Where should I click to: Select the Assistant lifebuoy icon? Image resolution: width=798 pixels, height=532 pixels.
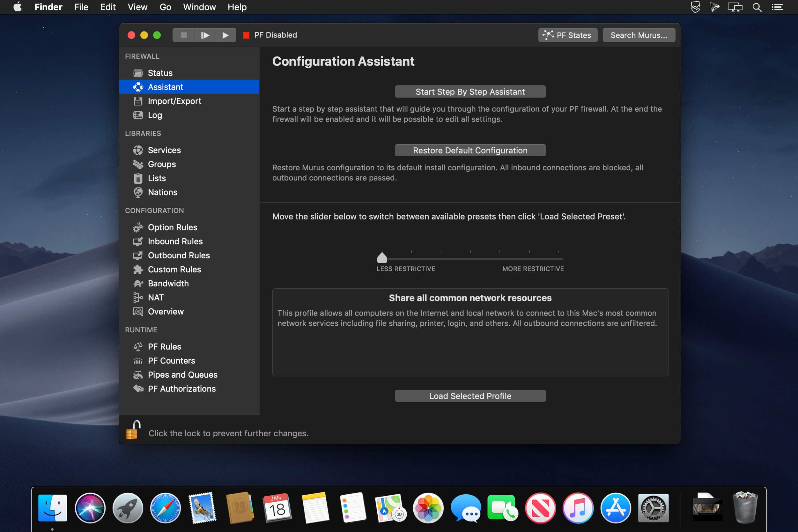click(x=138, y=87)
